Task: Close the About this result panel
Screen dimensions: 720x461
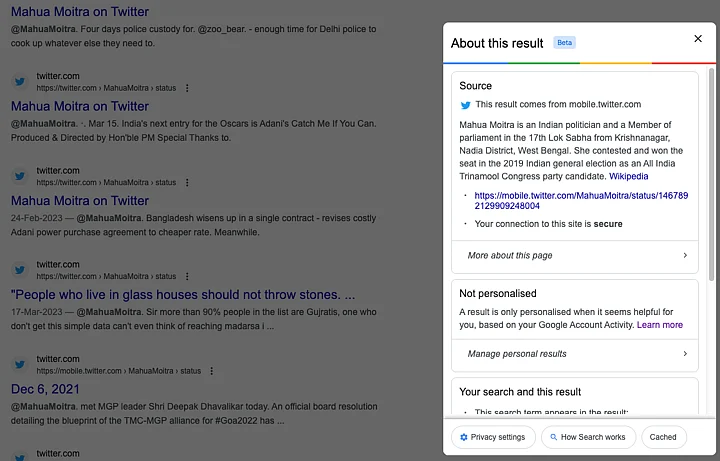Action: pos(698,39)
